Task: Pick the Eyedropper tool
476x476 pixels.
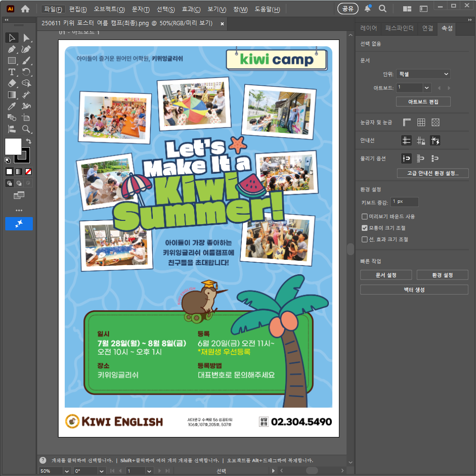Action: click(x=12, y=106)
